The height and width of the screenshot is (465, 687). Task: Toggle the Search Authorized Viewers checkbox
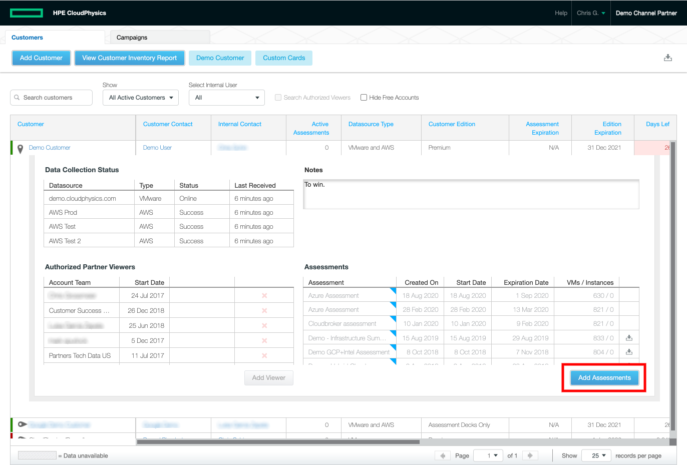tap(279, 98)
